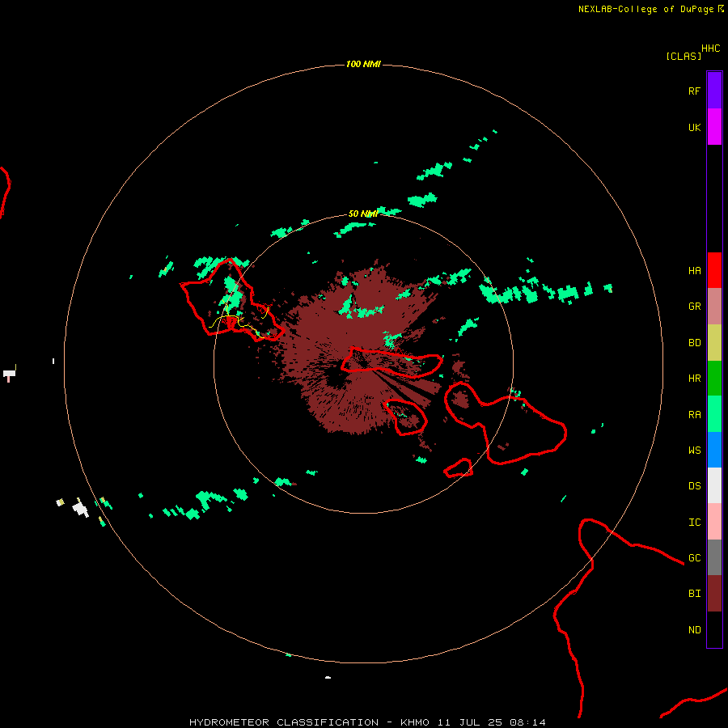Click the RA light green legend swatch
728x728 pixels.
(x=714, y=414)
